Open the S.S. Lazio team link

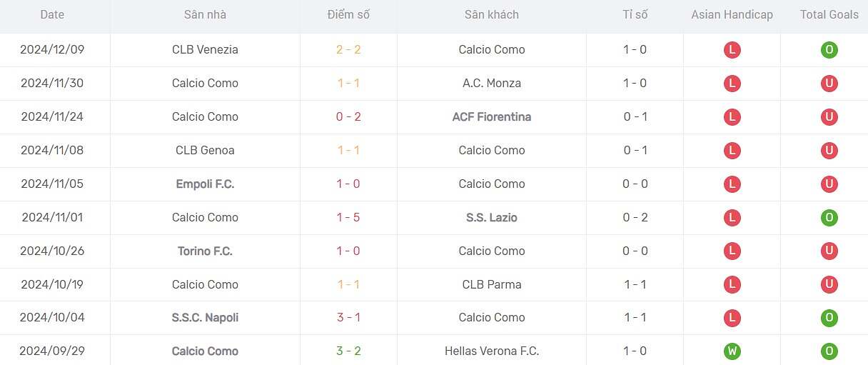point(491,218)
